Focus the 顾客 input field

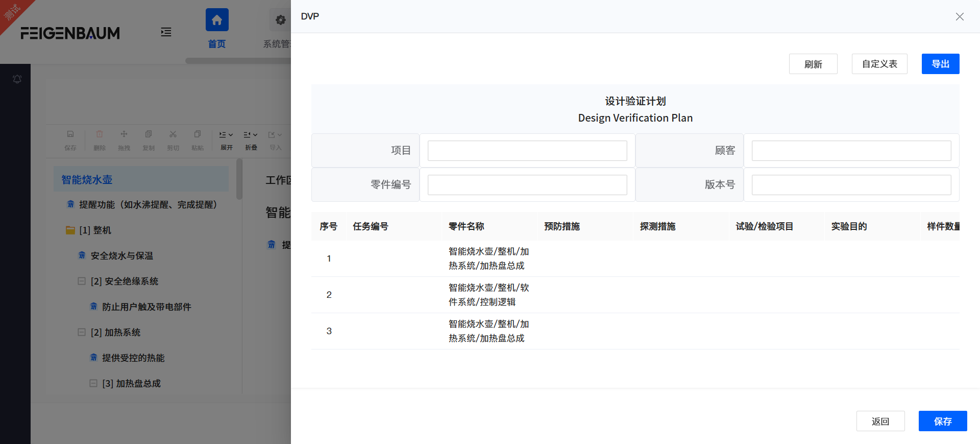pos(851,151)
